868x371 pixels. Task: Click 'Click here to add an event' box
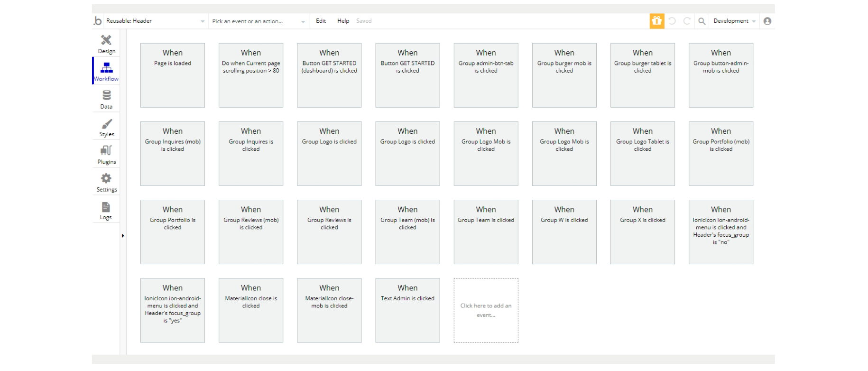[x=486, y=310]
